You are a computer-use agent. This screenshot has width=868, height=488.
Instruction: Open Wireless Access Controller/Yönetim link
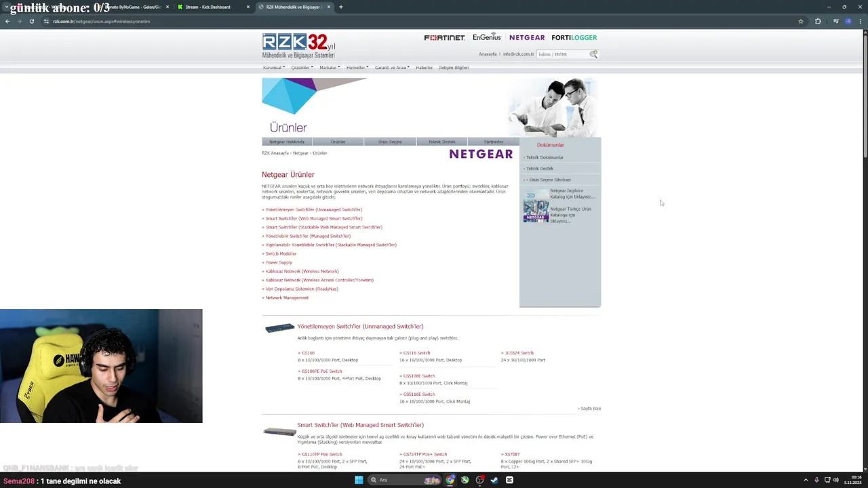click(318, 280)
